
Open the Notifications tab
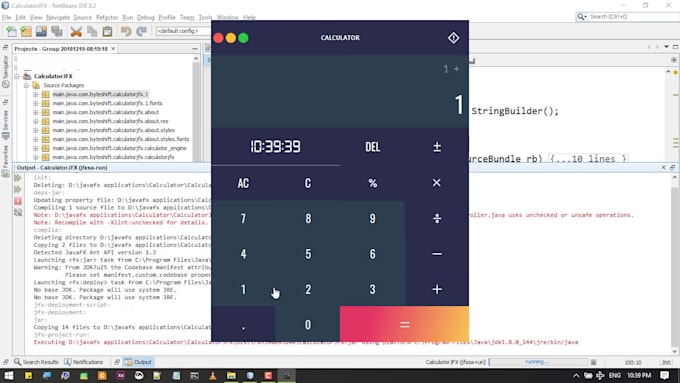tap(84, 362)
